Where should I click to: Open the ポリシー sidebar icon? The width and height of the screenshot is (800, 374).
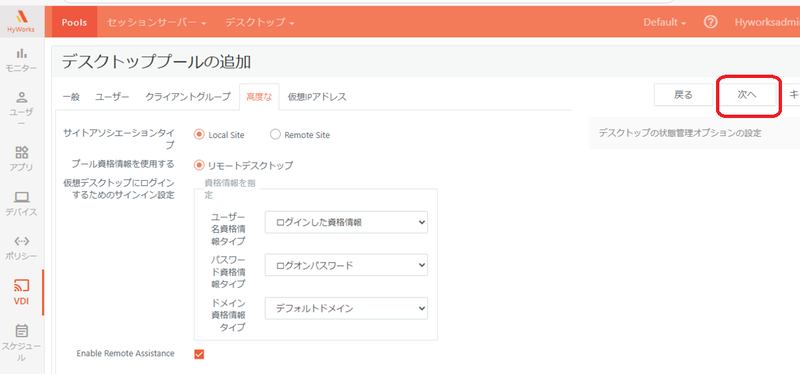[21, 241]
